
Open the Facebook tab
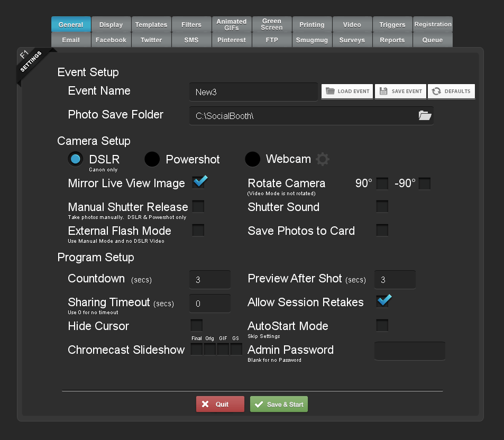111,40
